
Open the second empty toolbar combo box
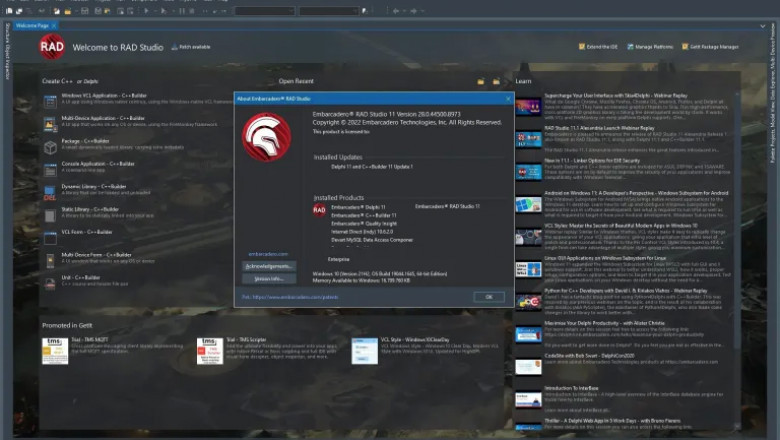[329, 10]
